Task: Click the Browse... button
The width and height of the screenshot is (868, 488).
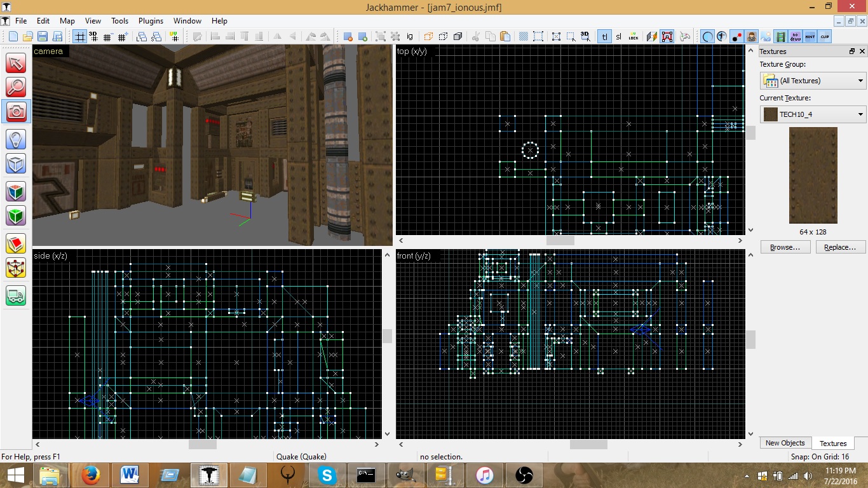Action: pyautogui.click(x=785, y=247)
